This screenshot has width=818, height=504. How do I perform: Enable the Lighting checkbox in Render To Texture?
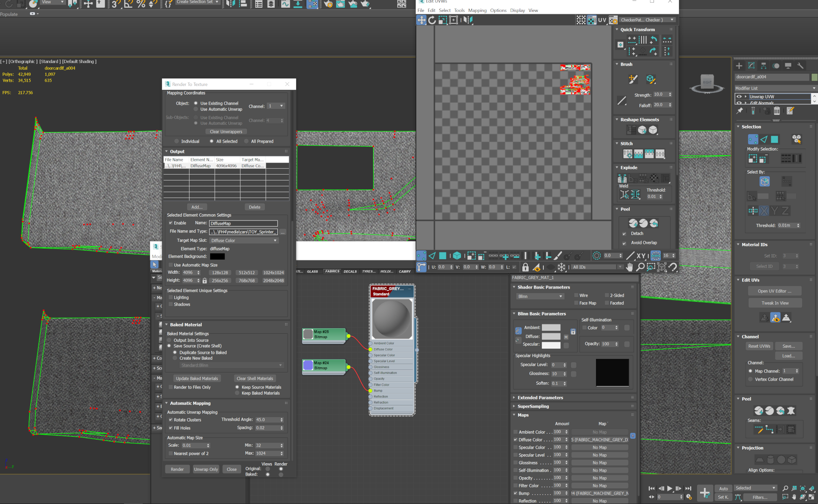pyautogui.click(x=170, y=297)
